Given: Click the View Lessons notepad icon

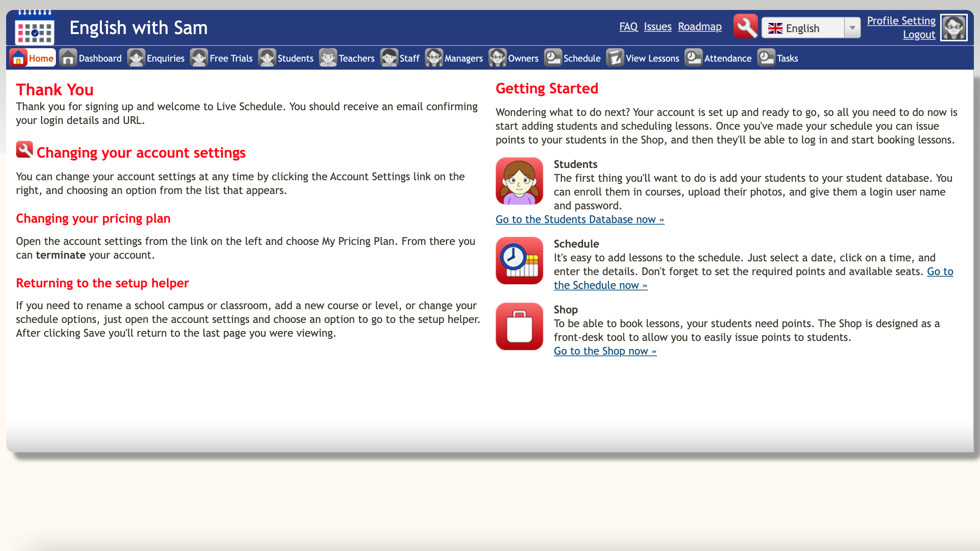Looking at the screenshot, I should [x=615, y=58].
